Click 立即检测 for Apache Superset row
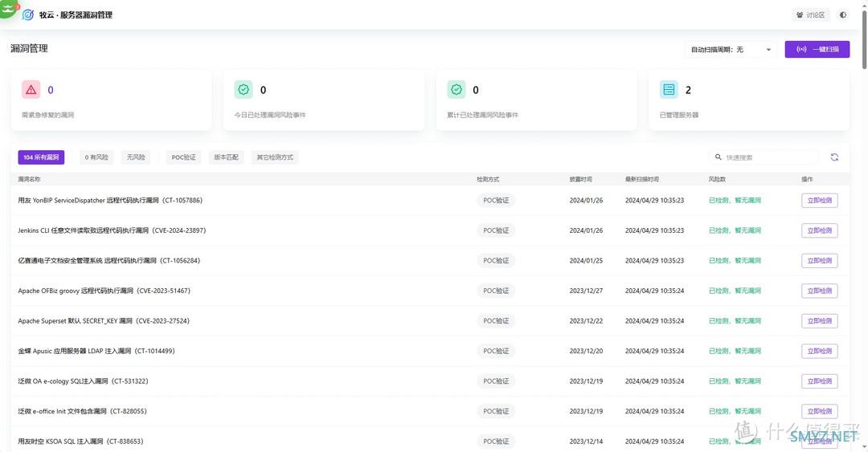Viewport: 868px width, 452px height. coord(819,321)
